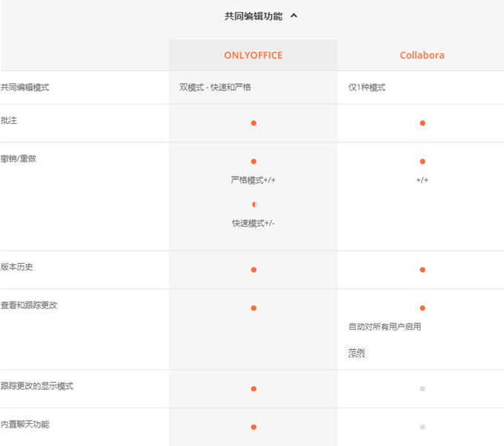504x446 pixels.
Task: Click the 仅1种模式 cell
Action: 367,87
